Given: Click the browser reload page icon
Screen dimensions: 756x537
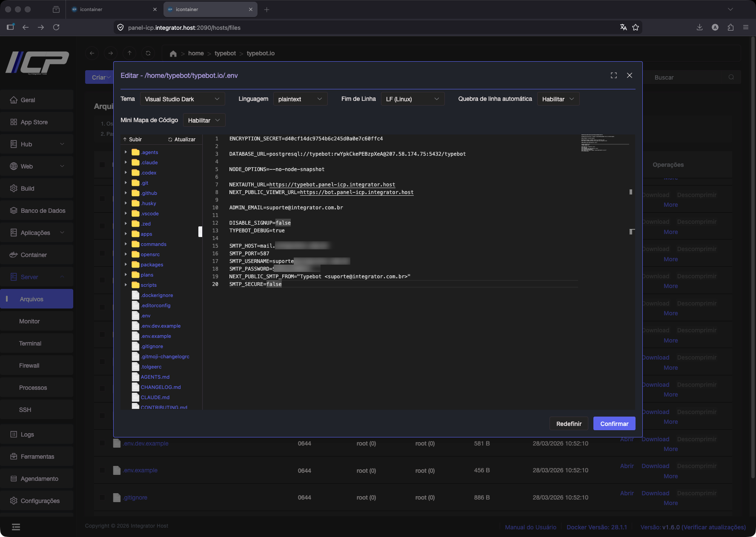Looking at the screenshot, I should coord(56,27).
